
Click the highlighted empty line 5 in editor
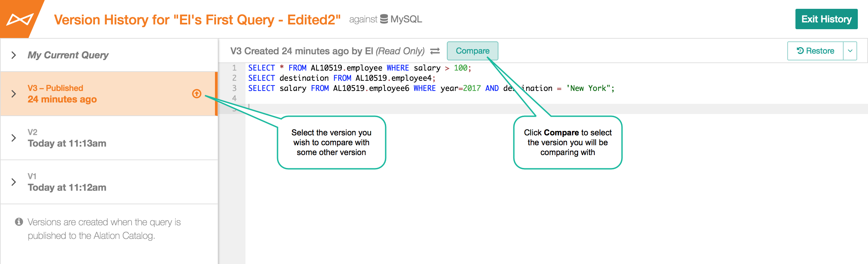point(556,109)
